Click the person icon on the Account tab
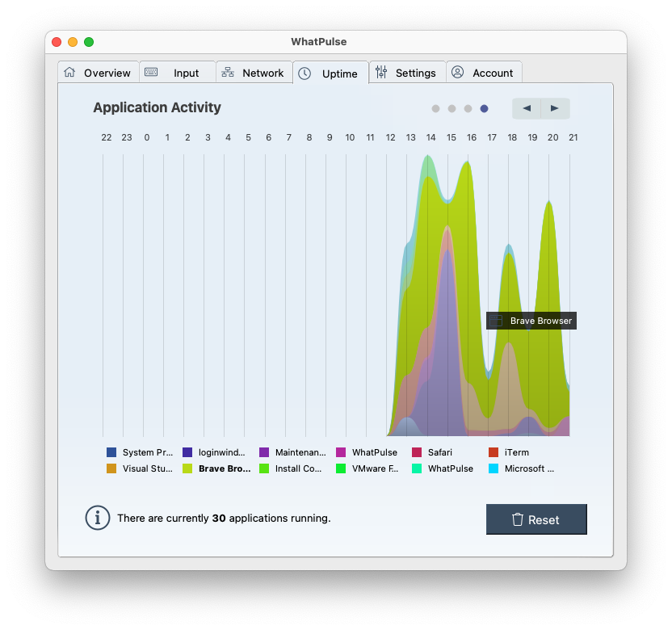This screenshot has height=630, width=672. (458, 72)
